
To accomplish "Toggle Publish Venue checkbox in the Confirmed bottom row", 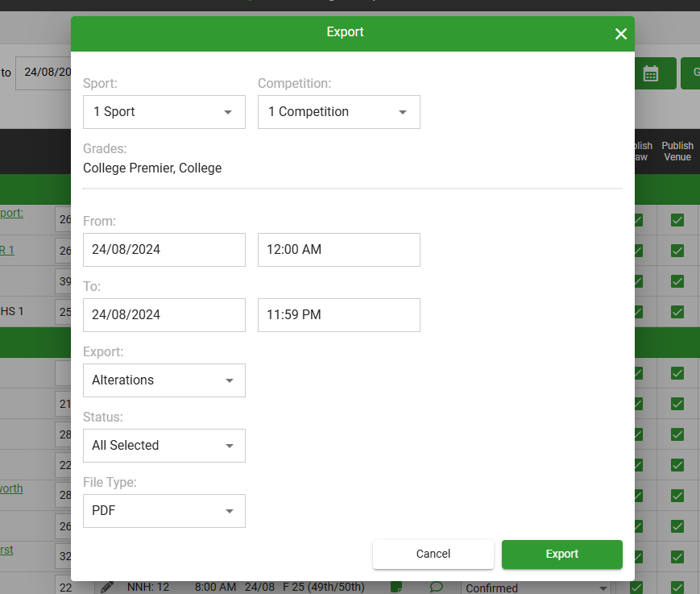I will pyautogui.click(x=677, y=588).
